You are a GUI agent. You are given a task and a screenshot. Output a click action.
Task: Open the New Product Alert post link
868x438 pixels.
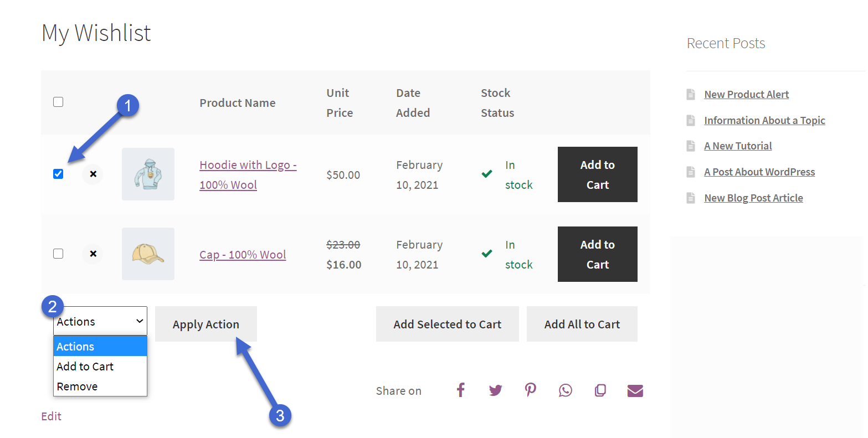click(x=746, y=95)
